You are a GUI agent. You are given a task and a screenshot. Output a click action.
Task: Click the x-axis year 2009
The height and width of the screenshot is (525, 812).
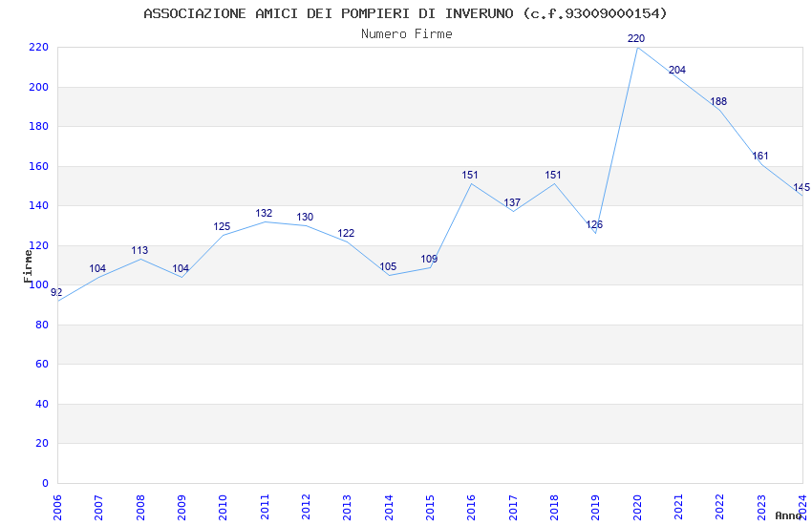point(182,507)
